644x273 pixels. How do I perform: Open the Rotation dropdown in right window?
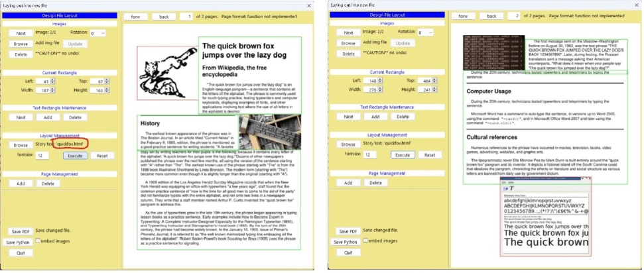tap(426, 32)
